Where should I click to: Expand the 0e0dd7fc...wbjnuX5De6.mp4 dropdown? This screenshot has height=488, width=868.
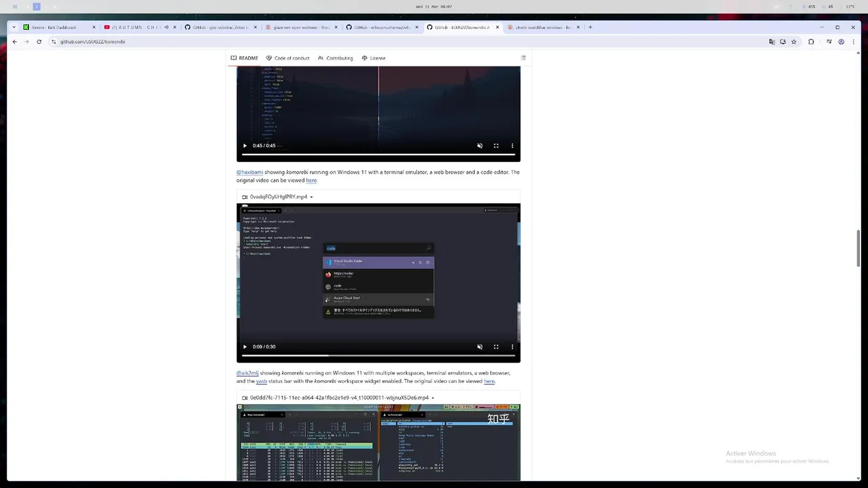pyautogui.click(x=433, y=398)
